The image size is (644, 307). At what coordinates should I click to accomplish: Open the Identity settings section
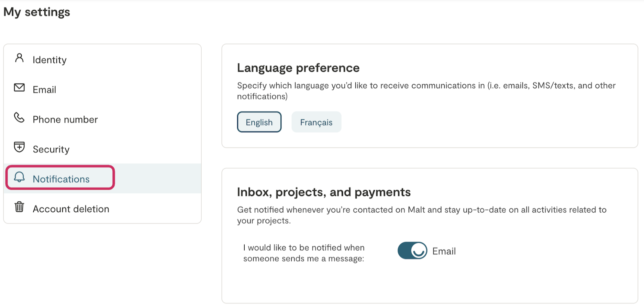click(x=49, y=60)
